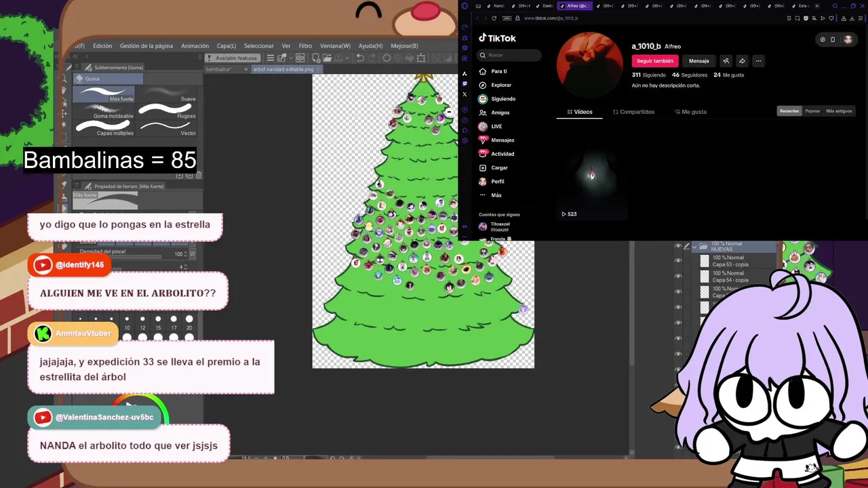Sort videos by Popular
The width and height of the screenshot is (868, 488).
pos(812,111)
